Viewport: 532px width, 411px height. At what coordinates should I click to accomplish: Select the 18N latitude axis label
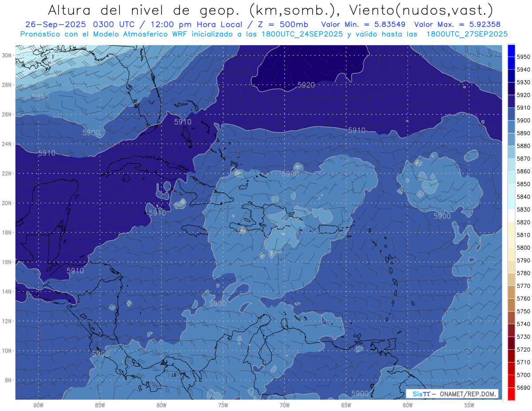click(7, 232)
